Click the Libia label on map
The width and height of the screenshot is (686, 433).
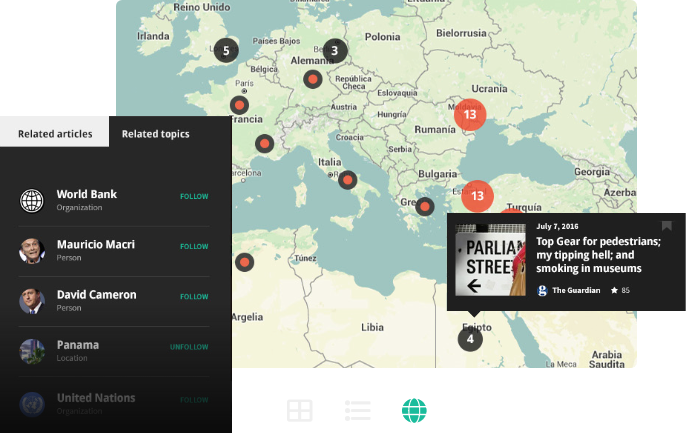[372, 327]
